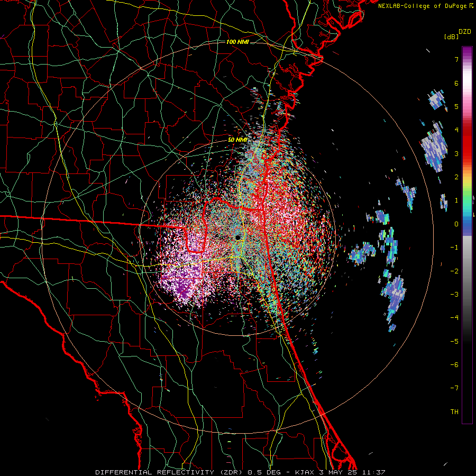Screen dimensions: 476x476
Task: Click the 1 value on color scale
Action: [456, 200]
